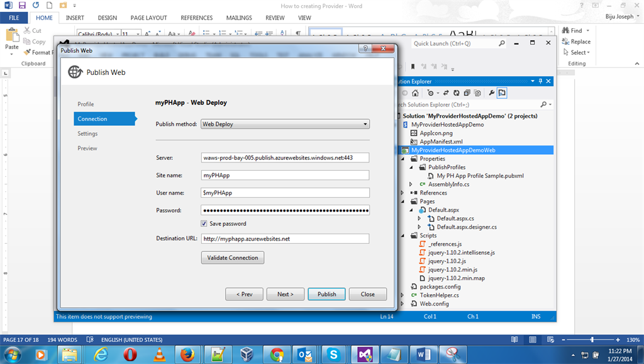This screenshot has height=364, width=644.
Task: Click into the Server input field
Action: tap(285, 157)
